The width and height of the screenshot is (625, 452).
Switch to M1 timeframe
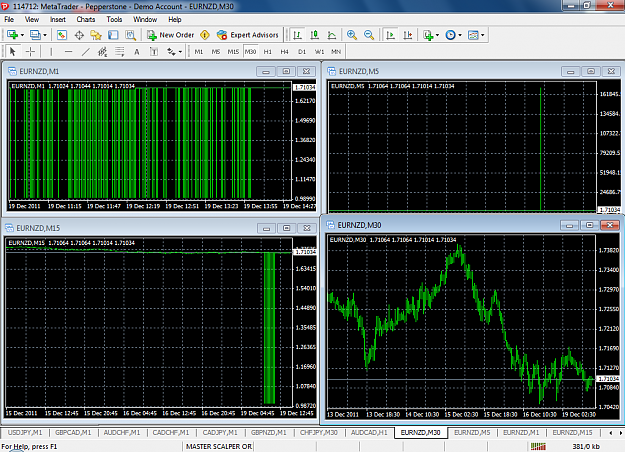pyautogui.click(x=199, y=51)
